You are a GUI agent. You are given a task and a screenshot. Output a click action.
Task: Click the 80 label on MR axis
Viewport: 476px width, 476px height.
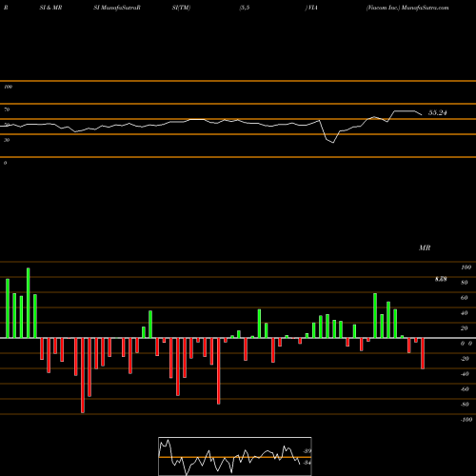point(464,283)
